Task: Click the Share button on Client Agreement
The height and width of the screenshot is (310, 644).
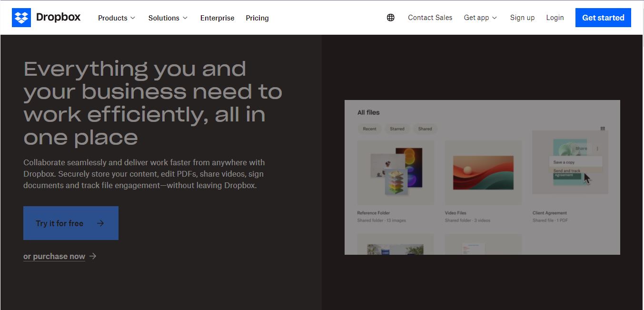Action: click(581, 149)
